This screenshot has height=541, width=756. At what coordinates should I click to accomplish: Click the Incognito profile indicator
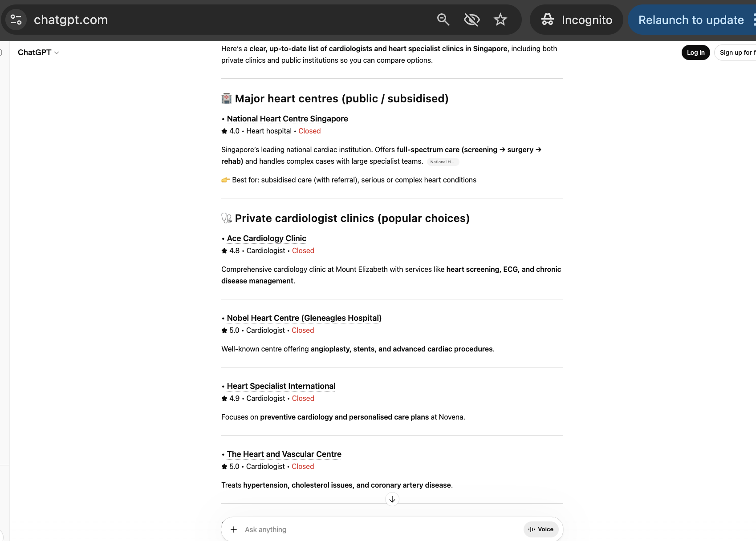pyautogui.click(x=577, y=20)
